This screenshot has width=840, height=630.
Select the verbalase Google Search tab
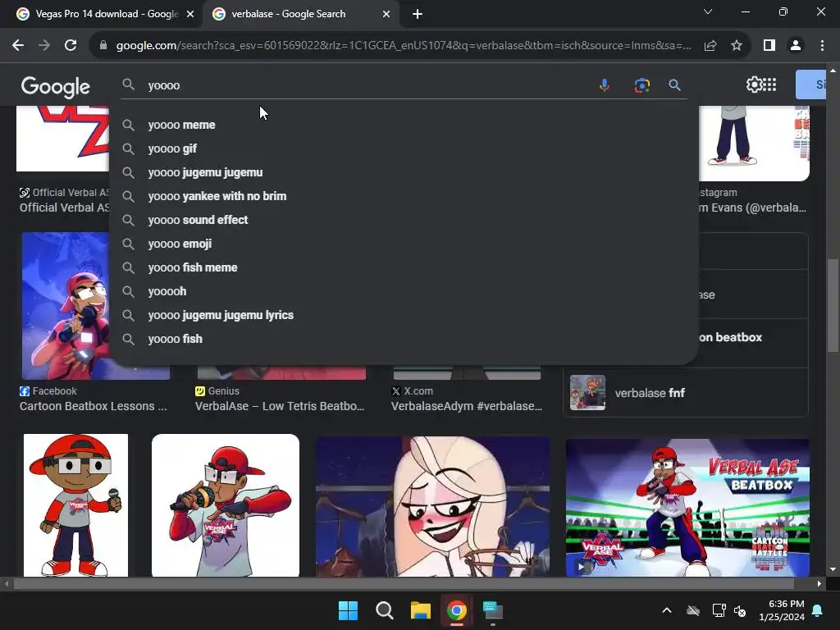tap(301, 15)
